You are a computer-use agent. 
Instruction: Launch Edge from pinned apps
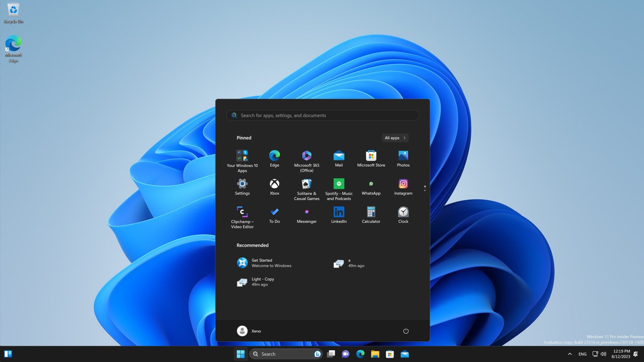pos(274,158)
